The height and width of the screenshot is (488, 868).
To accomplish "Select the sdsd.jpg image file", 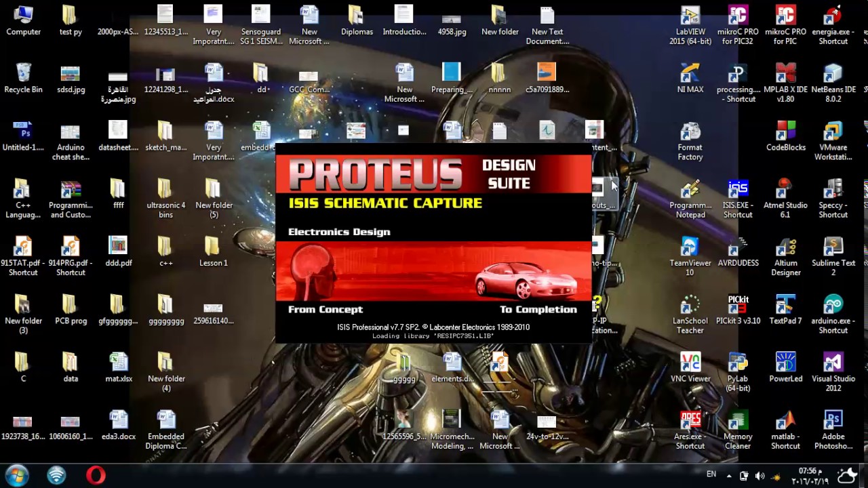I will point(71,79).
